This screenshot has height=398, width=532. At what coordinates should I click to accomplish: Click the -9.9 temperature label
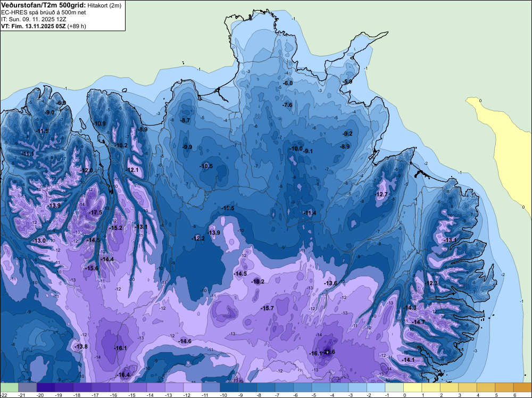[x=187, y=147]
